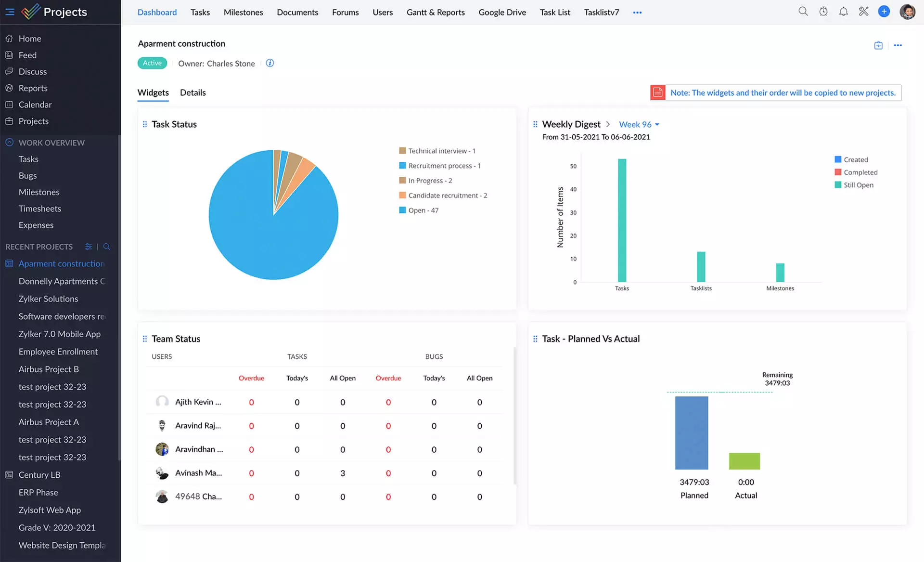Click the project info icon beside owner

tap(270, 63)
